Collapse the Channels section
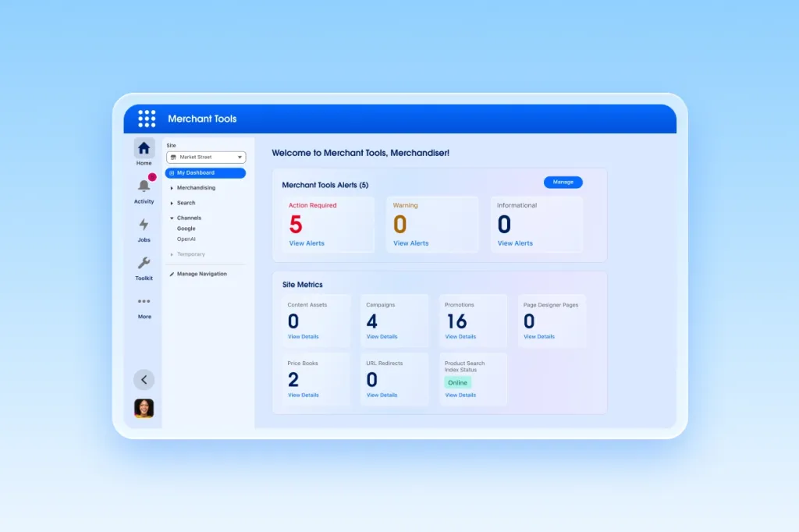 point(172,218)
